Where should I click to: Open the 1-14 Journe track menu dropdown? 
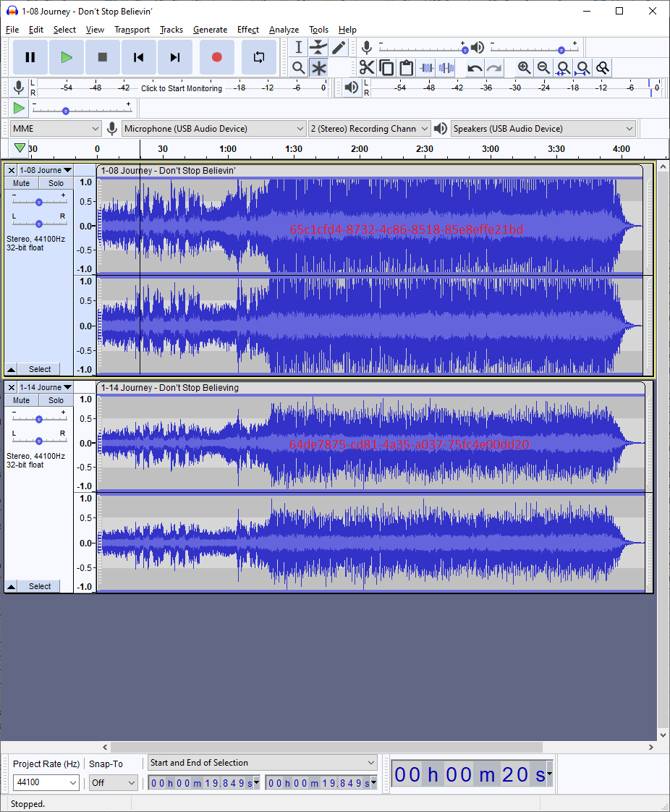pos(46,387)
